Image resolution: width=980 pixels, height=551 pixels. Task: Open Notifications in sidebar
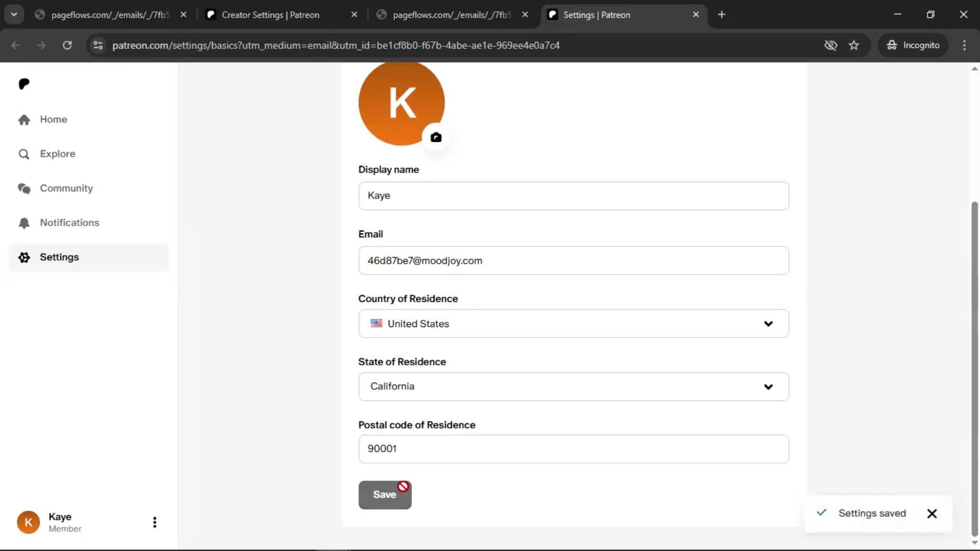click(x=89, y=222)
